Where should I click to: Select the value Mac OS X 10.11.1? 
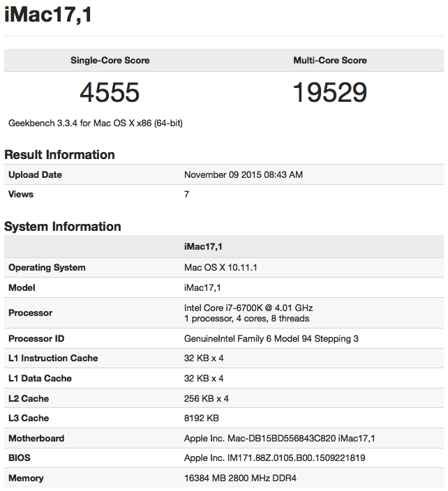(x=221, y=267)
